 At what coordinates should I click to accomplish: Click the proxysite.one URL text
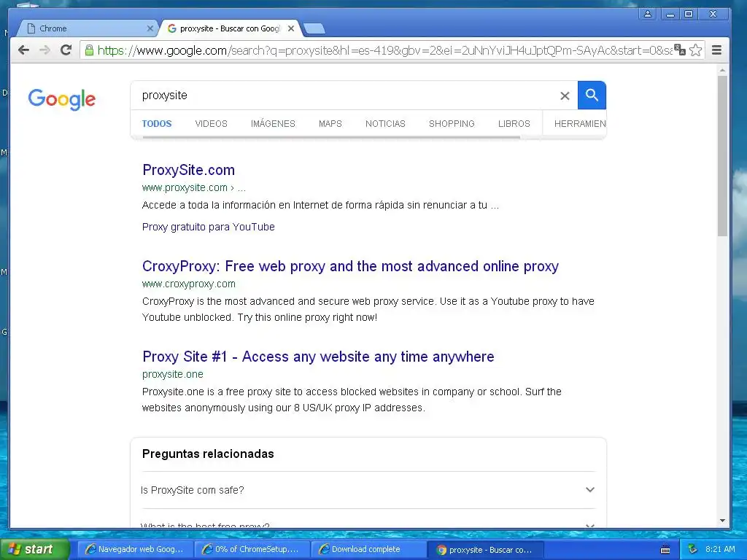(x=172, y=374)
